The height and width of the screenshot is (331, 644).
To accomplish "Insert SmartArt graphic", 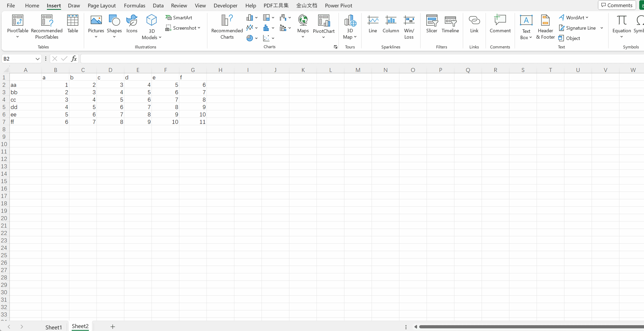I will [179, 17].
